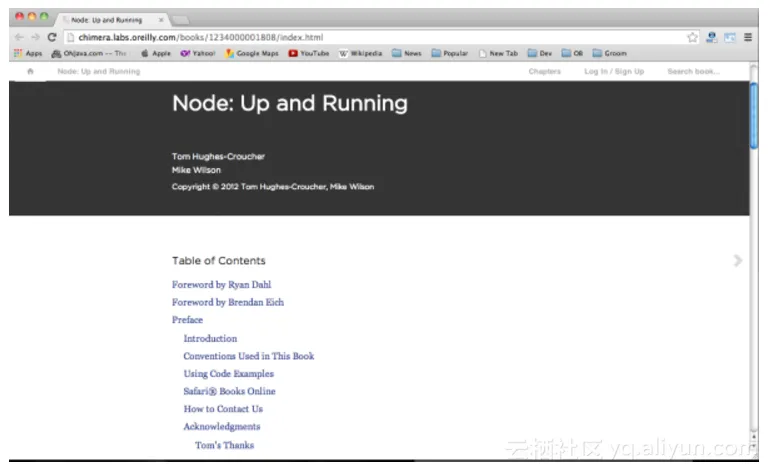Open the Chrome hamburger menu
The height and width of the screenshot is (472, 769).
748,37
